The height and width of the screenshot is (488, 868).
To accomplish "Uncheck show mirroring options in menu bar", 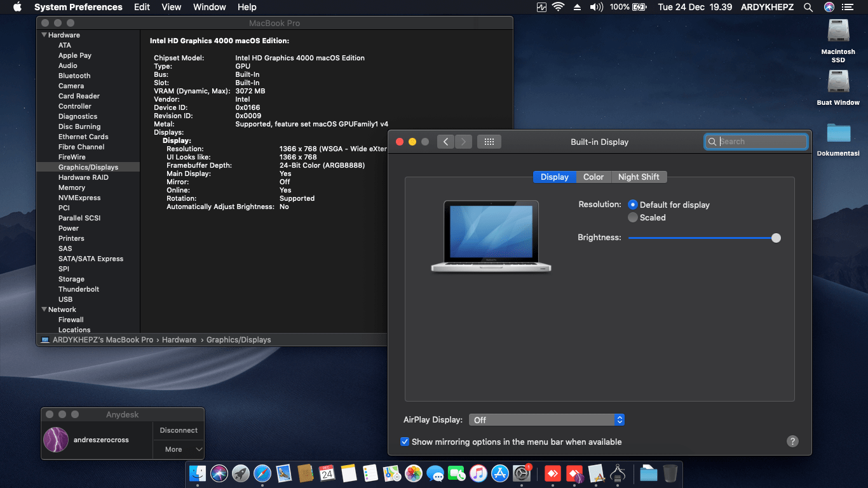I will [x=405, y=442].
